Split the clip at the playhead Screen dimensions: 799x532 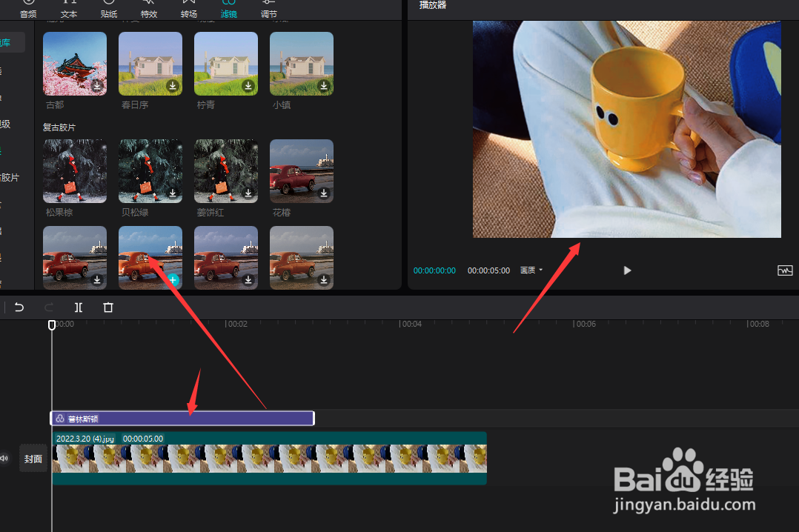click(x=79, y=307)
